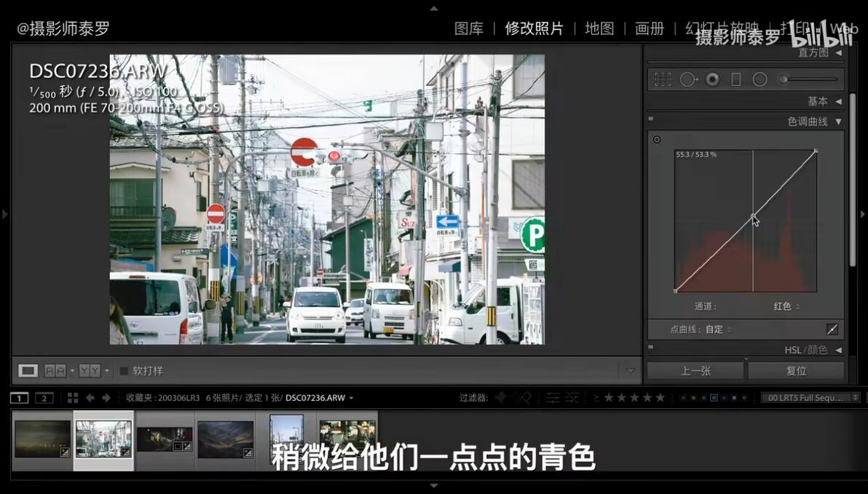Collapse the bottom filmstrip with arrow

(434, 486)
